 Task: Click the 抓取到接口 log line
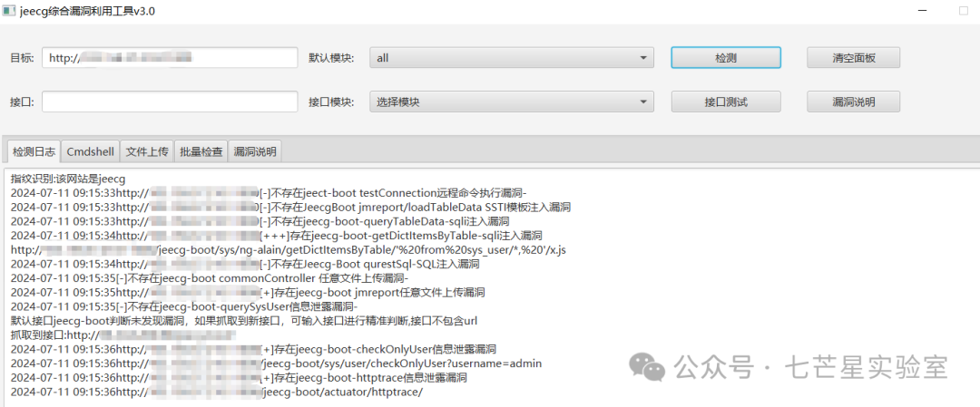[x=123, y=335]
